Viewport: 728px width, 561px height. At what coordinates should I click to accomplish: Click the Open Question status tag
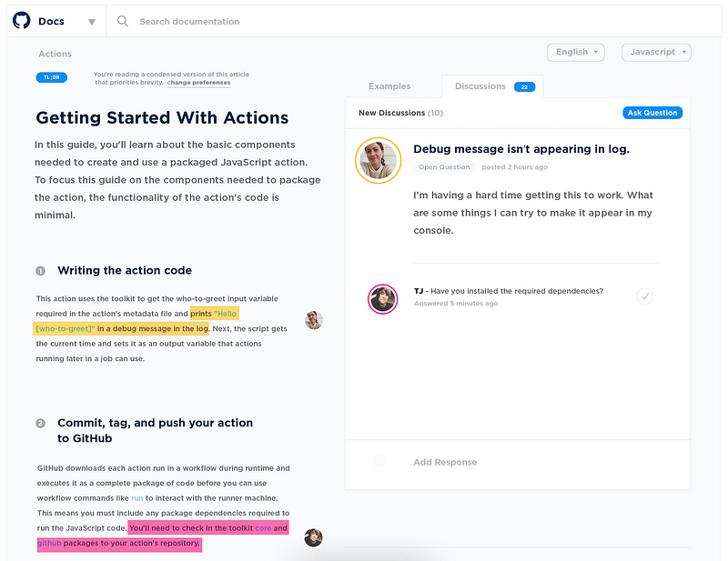pos(444,167)
